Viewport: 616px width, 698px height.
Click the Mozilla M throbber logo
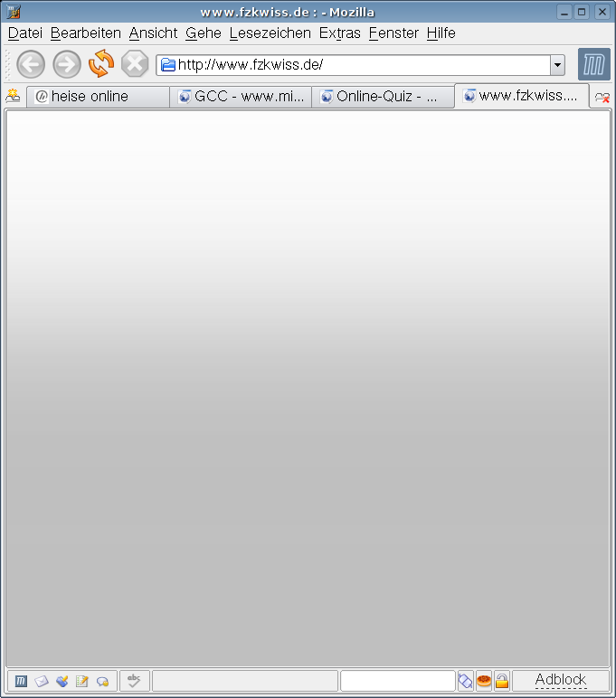pyautogui.click(x=593, y=64)
